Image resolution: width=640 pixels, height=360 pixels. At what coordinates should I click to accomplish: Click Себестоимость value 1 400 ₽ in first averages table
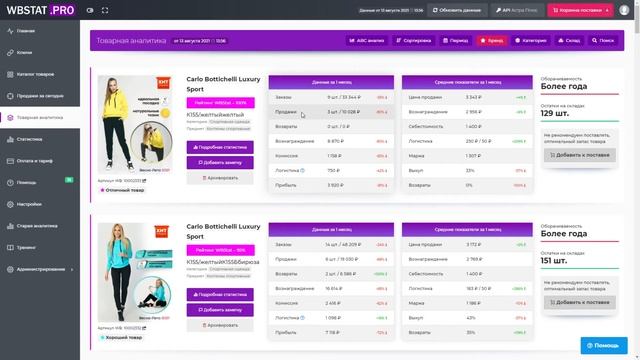tap(473, 127)
